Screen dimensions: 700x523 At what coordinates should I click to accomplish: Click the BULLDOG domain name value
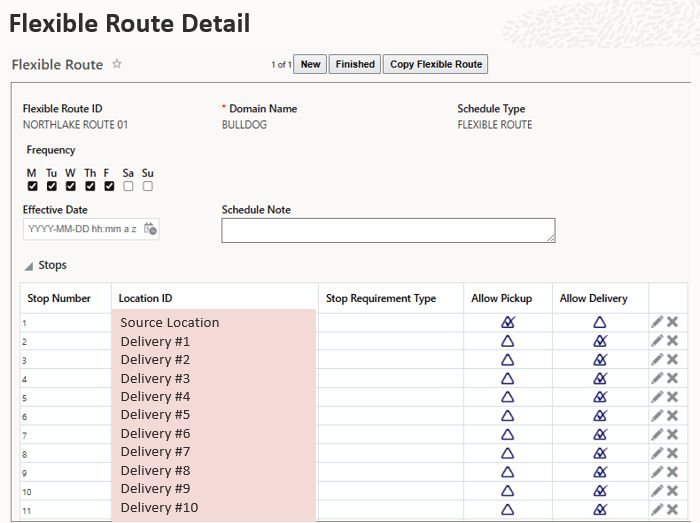244,125
